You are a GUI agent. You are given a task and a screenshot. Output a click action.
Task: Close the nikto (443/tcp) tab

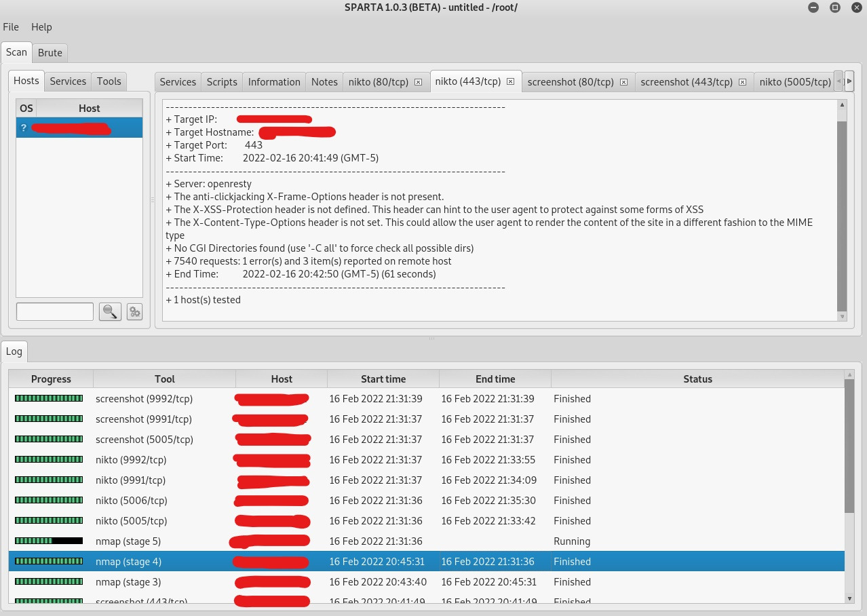pos(510,81)
